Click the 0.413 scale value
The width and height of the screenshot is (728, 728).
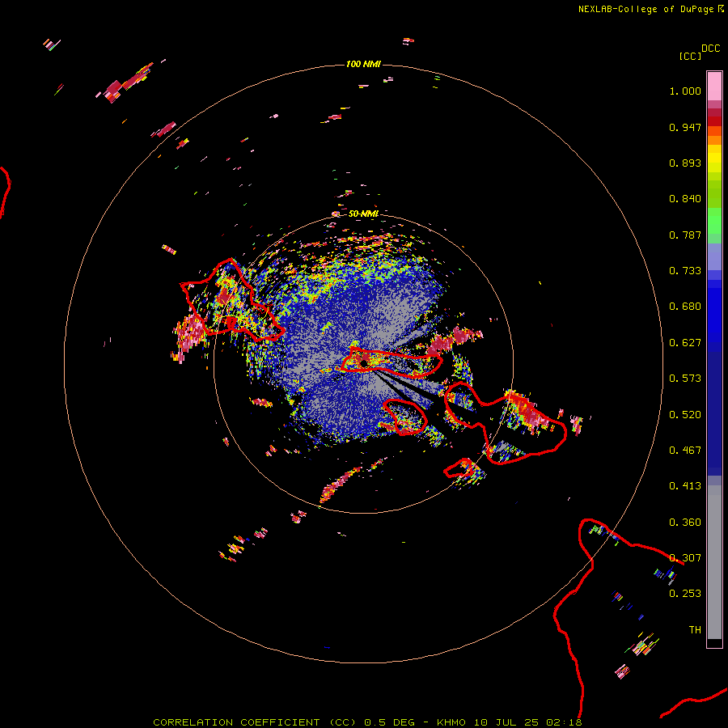(x=685, y=486)
